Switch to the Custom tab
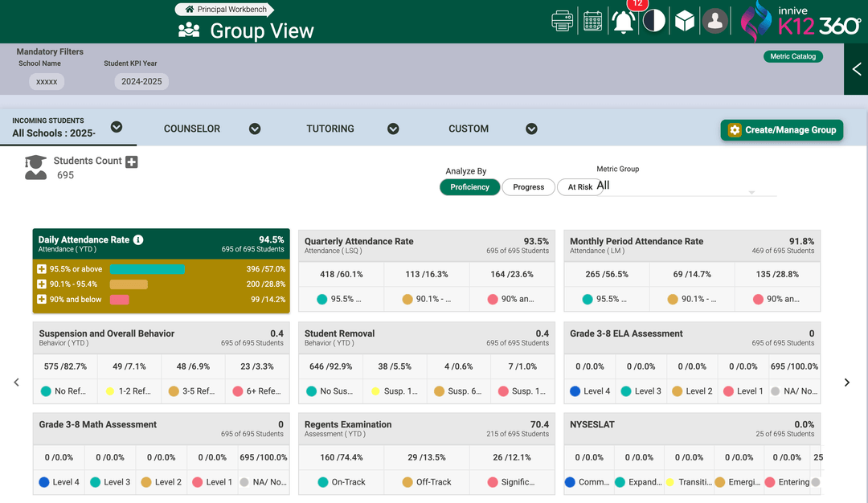Viewport: 868px width, 503px height. pos(469,129)
